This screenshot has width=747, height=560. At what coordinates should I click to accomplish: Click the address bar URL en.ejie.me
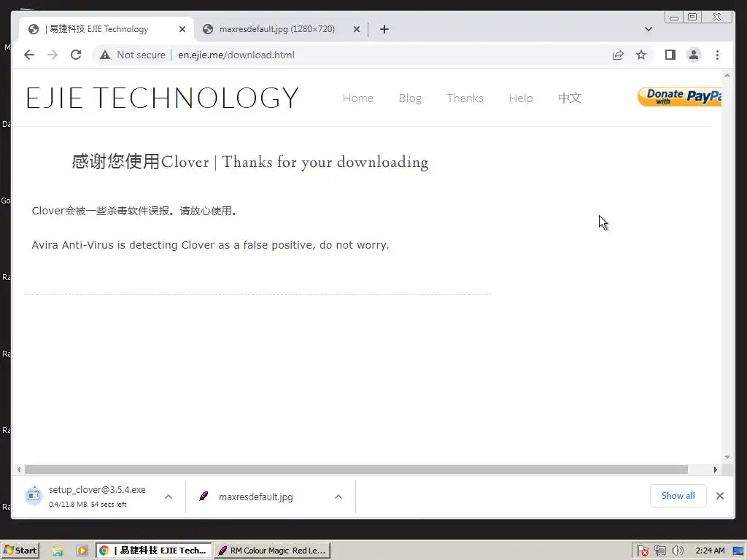236,55
